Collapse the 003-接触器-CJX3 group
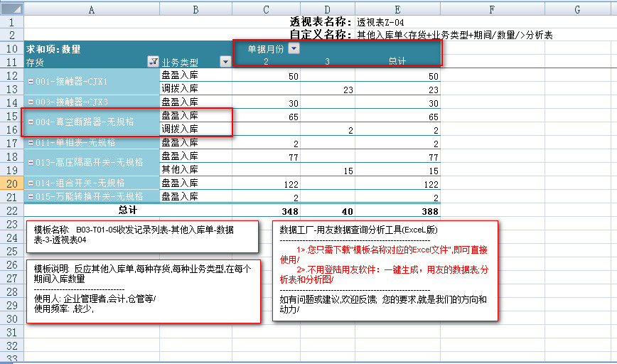The height and width of the screenshot is (364, 617). coord(30,102)
